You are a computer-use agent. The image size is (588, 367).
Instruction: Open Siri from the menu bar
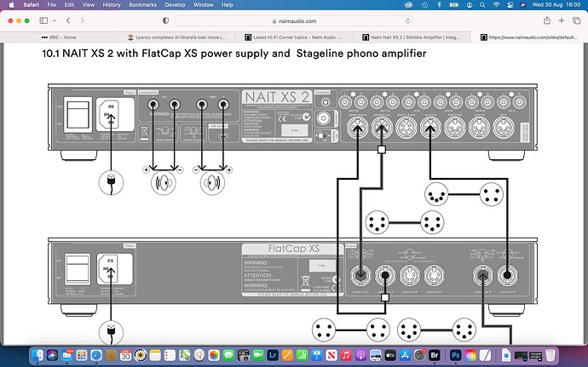tap(523, 5)
